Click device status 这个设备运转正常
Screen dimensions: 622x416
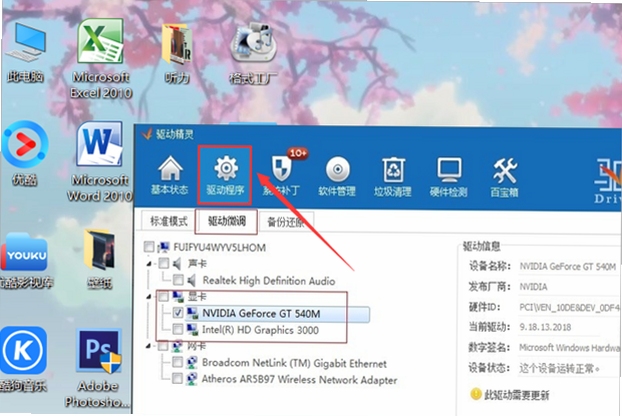[x=559, y=368]
